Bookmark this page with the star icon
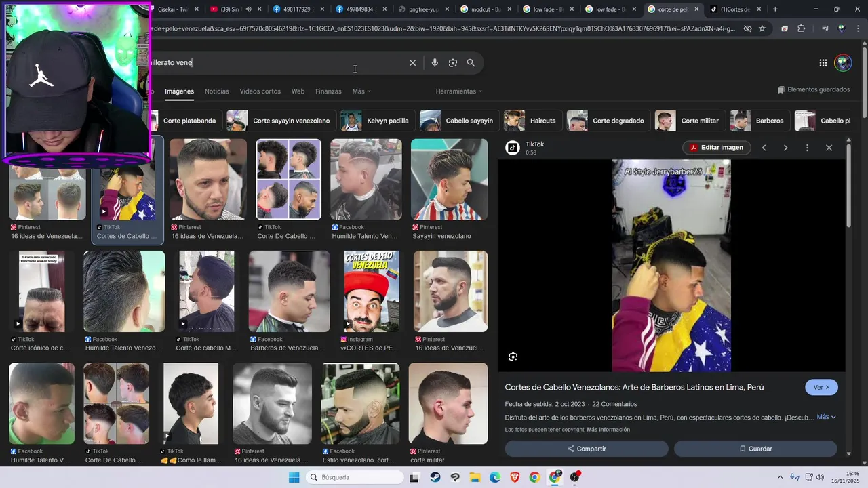This screenshot has height=488, width=868. (x=762, y=28)
